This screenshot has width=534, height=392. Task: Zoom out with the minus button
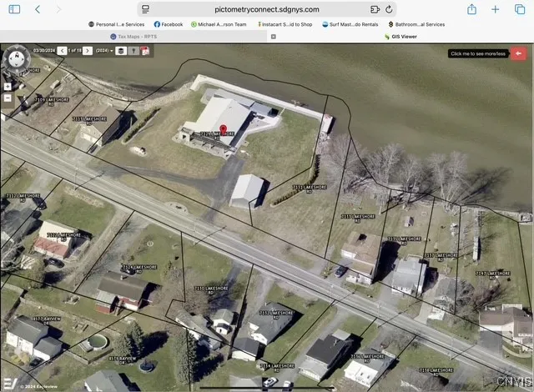pyautogui.click(x=8, y=98)
